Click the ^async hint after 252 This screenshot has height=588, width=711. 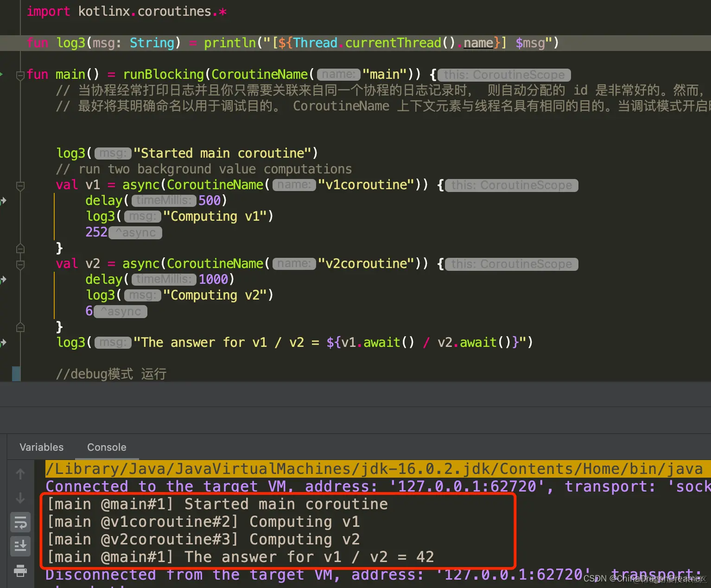click(x=135, y=232)
